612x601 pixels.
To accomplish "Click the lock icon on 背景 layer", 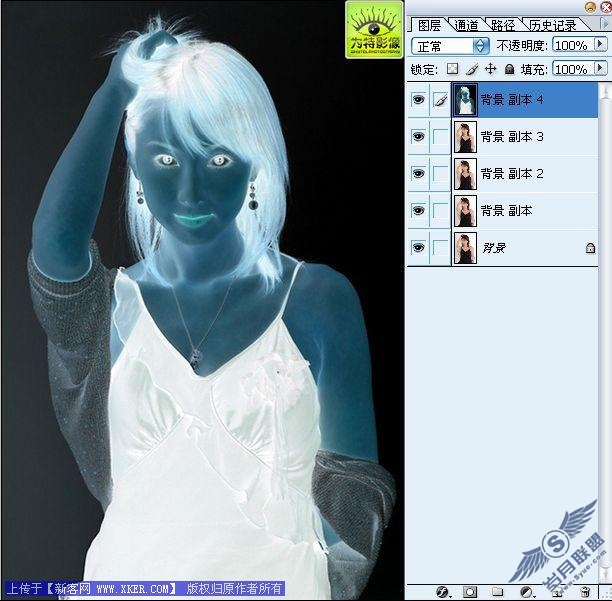I will tap(590, 248).
